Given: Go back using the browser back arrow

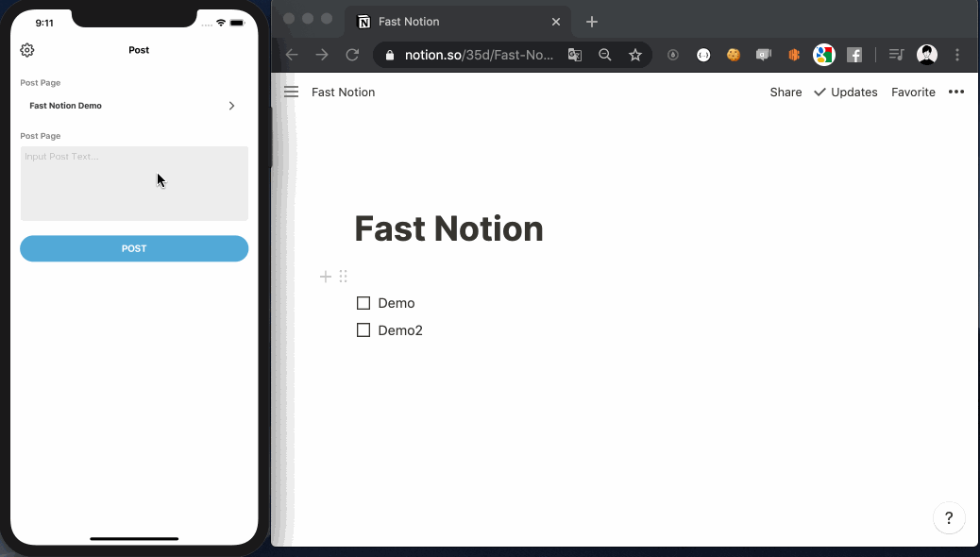Looking at the screenshot, I should (292, 55).
